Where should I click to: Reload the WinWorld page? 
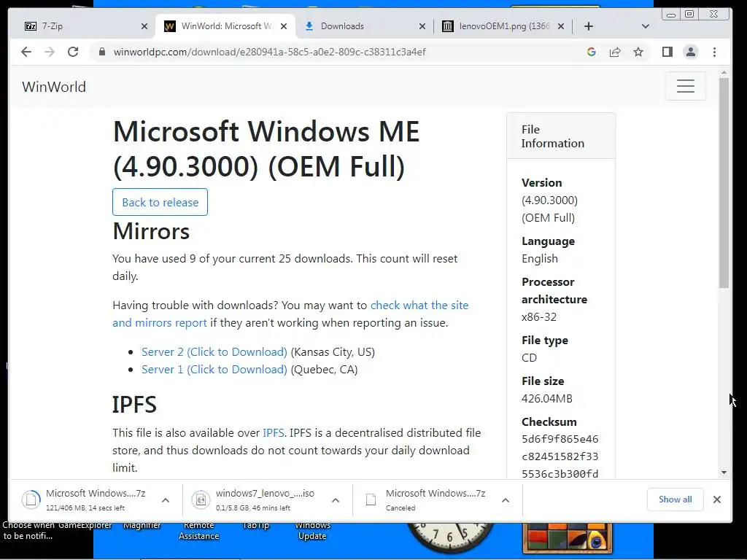pyautogui.click(x=73, y=52)
